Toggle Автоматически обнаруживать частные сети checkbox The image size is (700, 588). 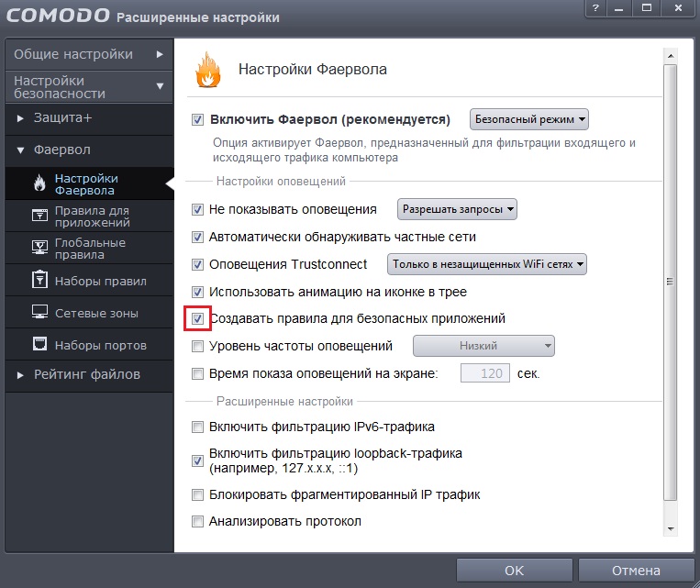click(197, 237)
